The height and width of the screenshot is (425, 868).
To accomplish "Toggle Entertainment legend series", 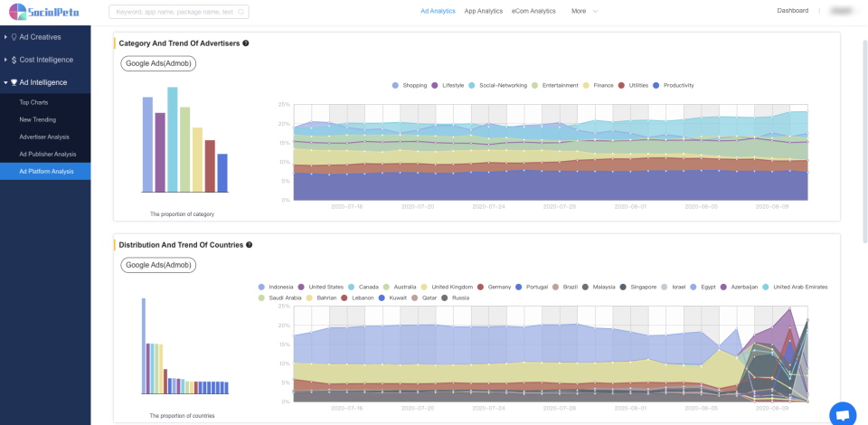I will [x=554, y=85].
